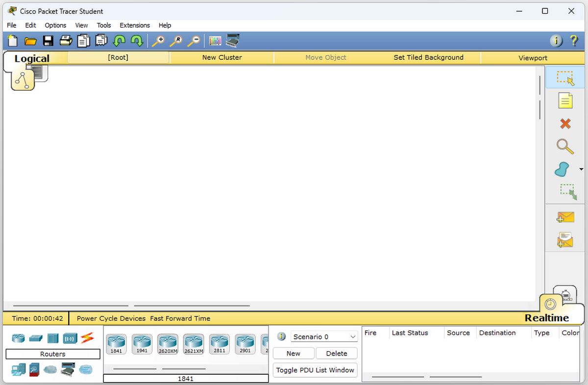Activate the Select tool in right toolbar
The width and height of the screenshot is (588, 385).
[x=565, y=77]
